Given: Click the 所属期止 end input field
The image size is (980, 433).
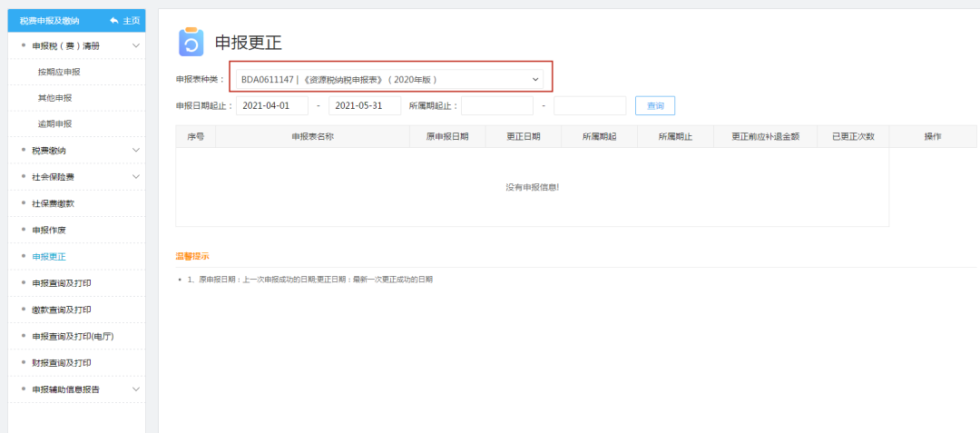Looking at the screenshot, I should (590, 105).
